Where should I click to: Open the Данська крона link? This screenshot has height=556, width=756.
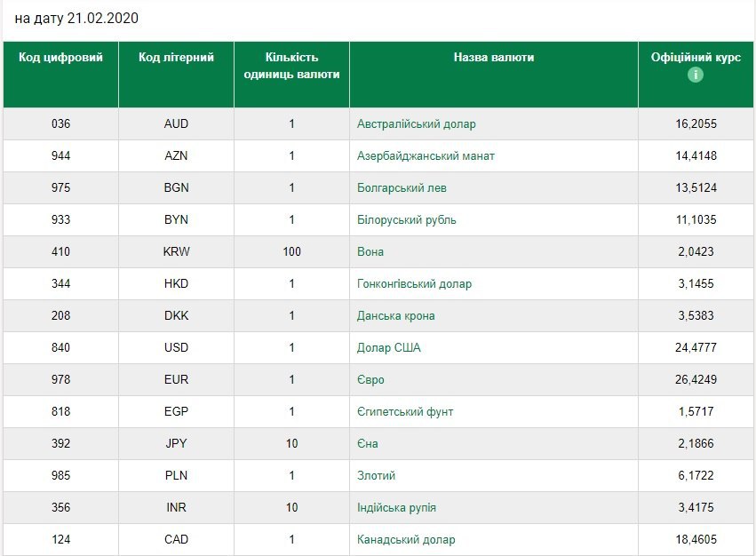point(395,316)
